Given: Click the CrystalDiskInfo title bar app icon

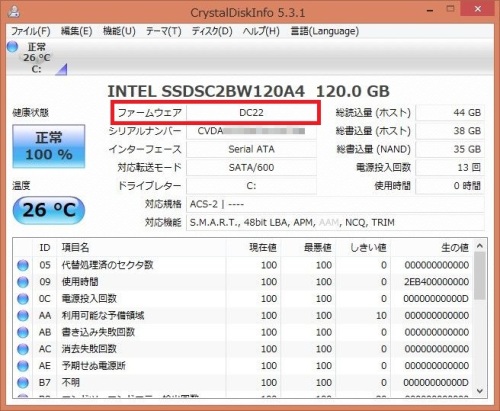Looking at the screenshot, I should click(x=14, y=11).
